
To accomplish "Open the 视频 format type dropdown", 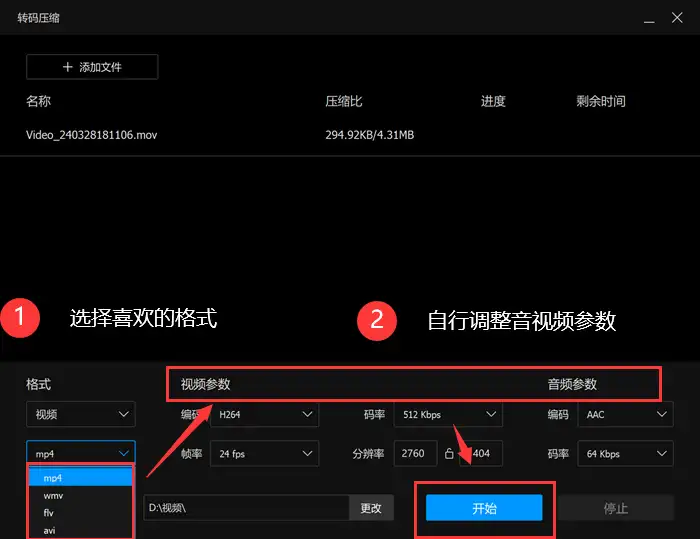I will click(81, 414).
